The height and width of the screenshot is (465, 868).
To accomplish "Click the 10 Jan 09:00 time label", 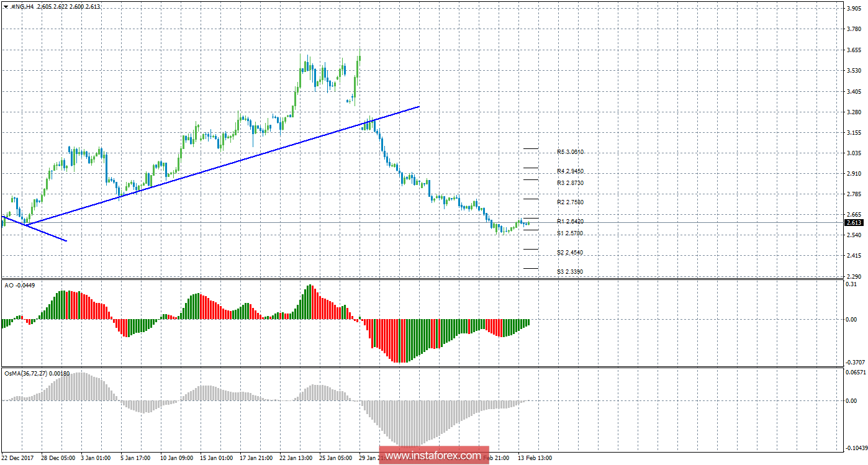I will [x=178, y=458].
